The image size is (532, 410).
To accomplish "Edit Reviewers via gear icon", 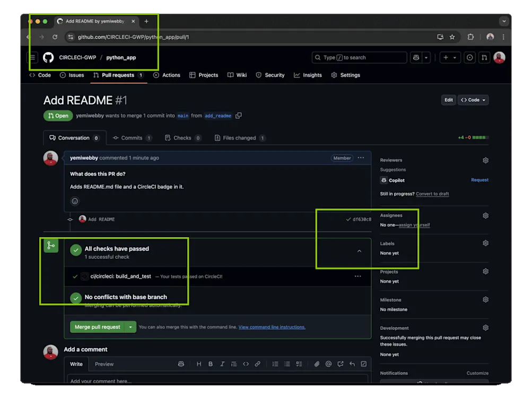I will tap(485, 160).
